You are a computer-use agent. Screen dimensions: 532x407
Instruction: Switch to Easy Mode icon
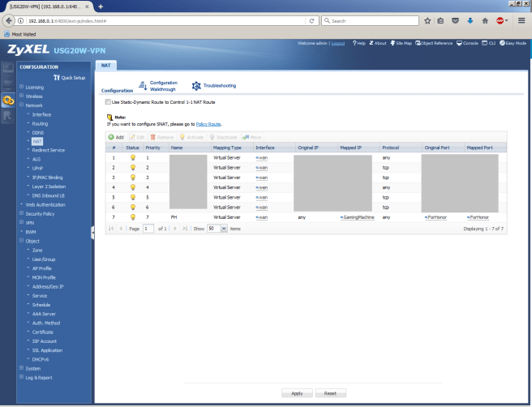503,43
